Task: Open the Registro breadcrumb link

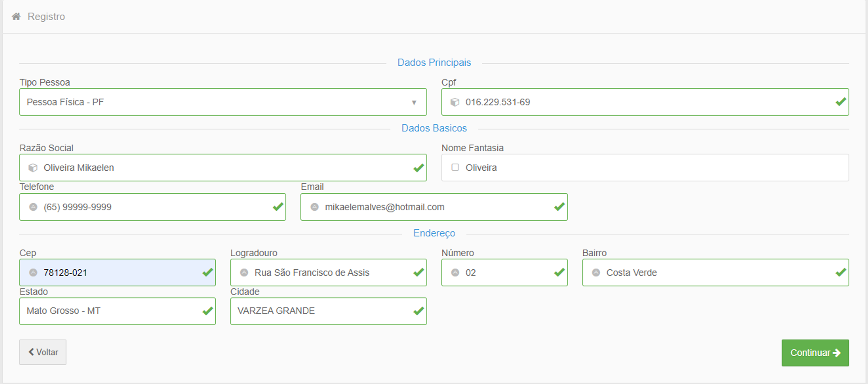Action: [46, 17]
